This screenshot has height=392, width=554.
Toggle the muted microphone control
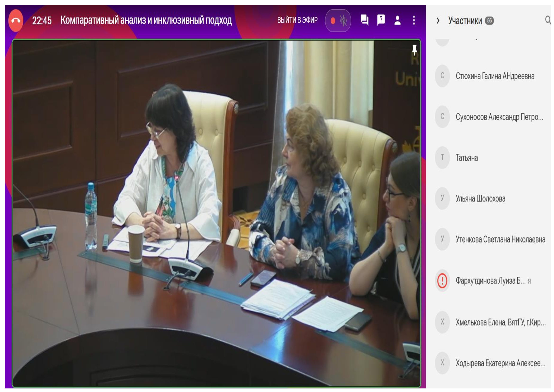pyautogui.click(x=343, y=21)
